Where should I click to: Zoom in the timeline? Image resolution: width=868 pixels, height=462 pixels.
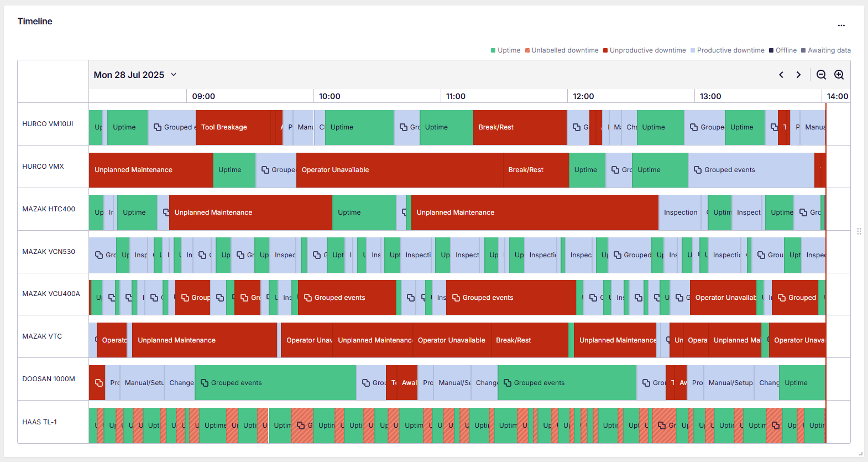839,75
